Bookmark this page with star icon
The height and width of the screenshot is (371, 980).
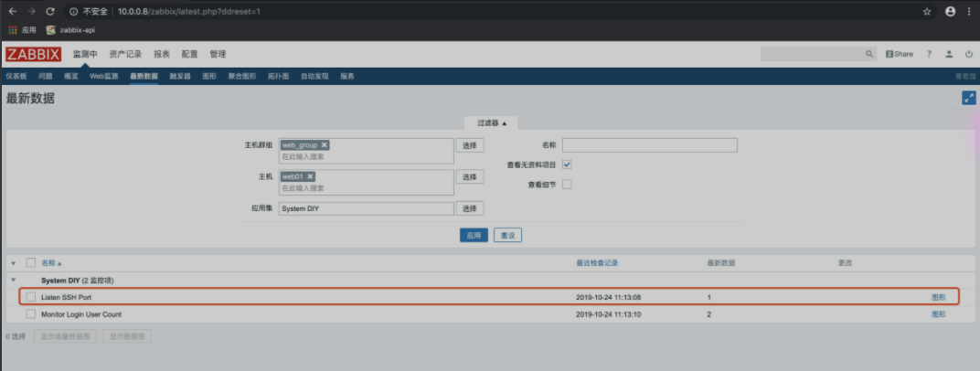[x=927, y=11]
